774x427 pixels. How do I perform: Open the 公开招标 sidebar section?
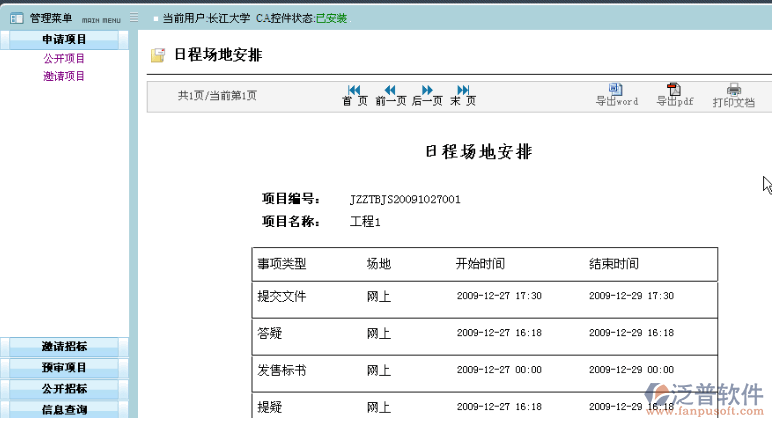coord(64,389)
